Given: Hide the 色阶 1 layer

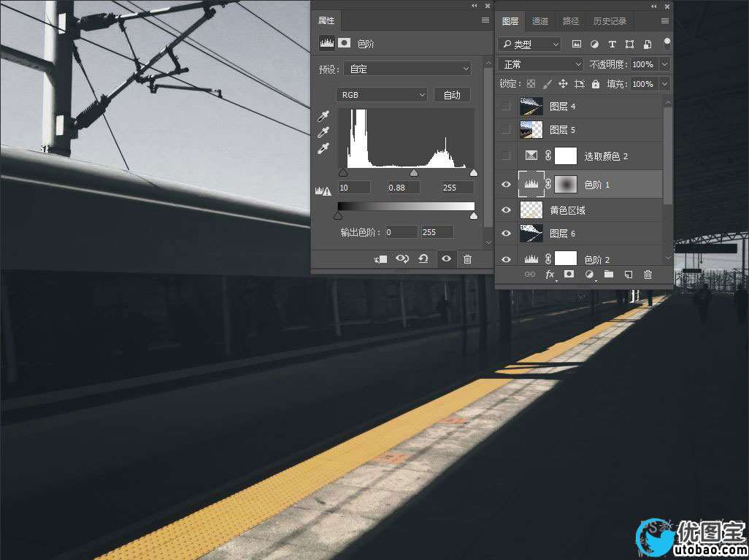Looking at the screenshot, I should (x=506, y=185).
